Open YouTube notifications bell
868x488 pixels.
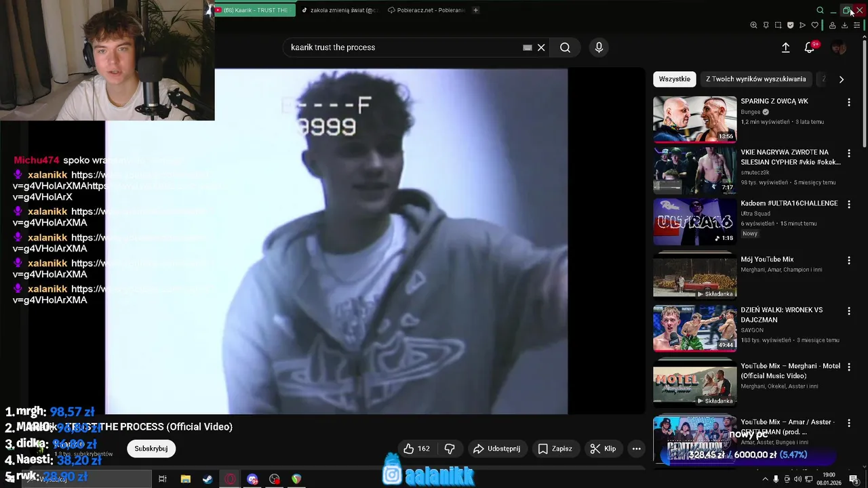click(810, 47)
